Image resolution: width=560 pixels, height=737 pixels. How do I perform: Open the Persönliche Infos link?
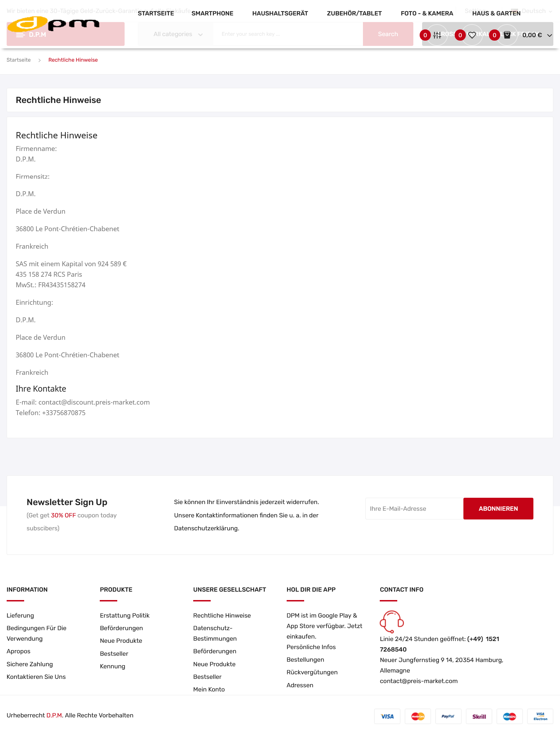pyautogui.click(x=311, y=647)
